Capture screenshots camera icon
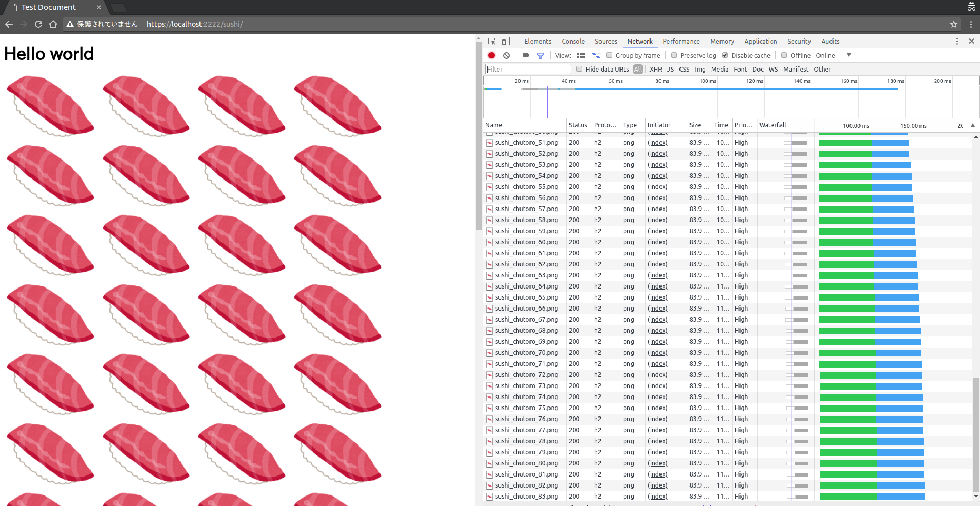 [526, 55]
